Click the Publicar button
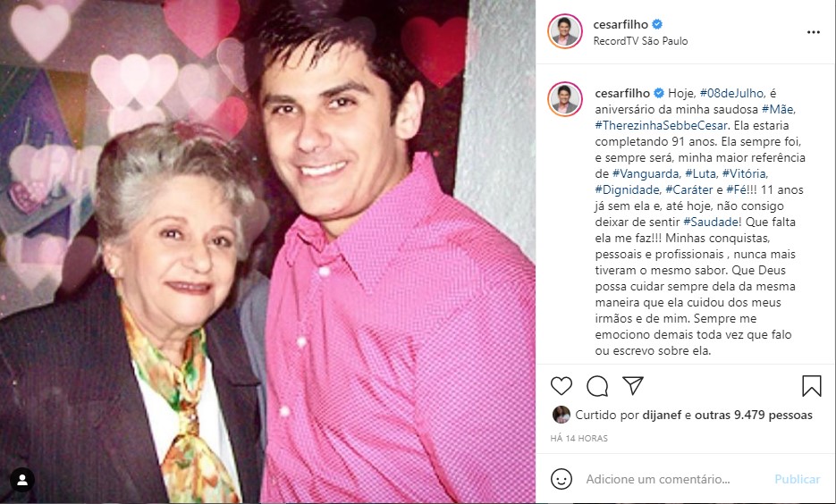This screenshot has height=504, width=836. [x=797, y=479]
